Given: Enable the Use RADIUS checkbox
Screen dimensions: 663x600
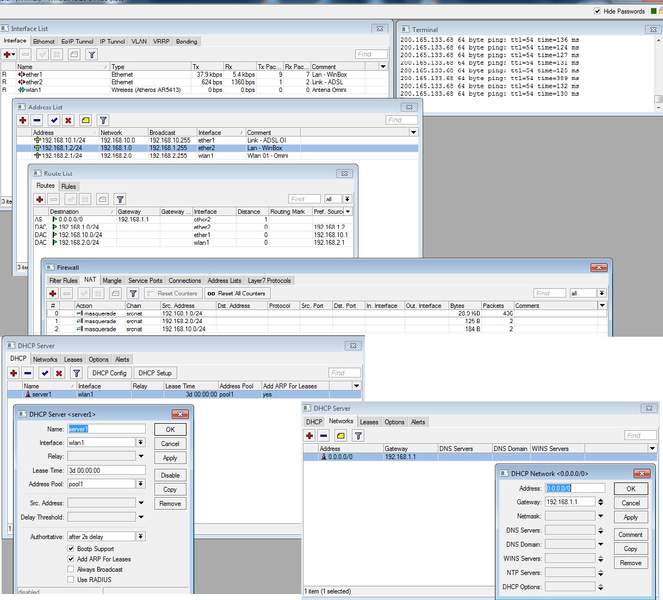Looking at the screenshot, I should point(71,580).
